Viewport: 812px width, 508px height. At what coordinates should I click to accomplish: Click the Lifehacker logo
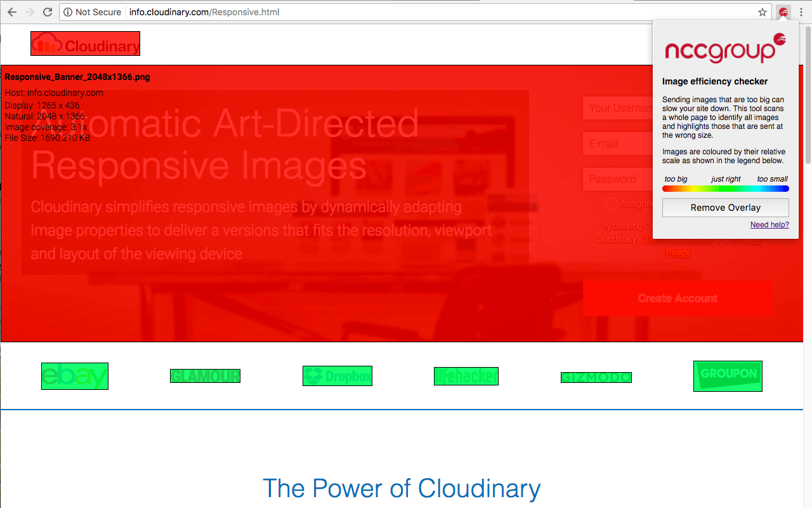pyautogui.click(x=466, y=376)
